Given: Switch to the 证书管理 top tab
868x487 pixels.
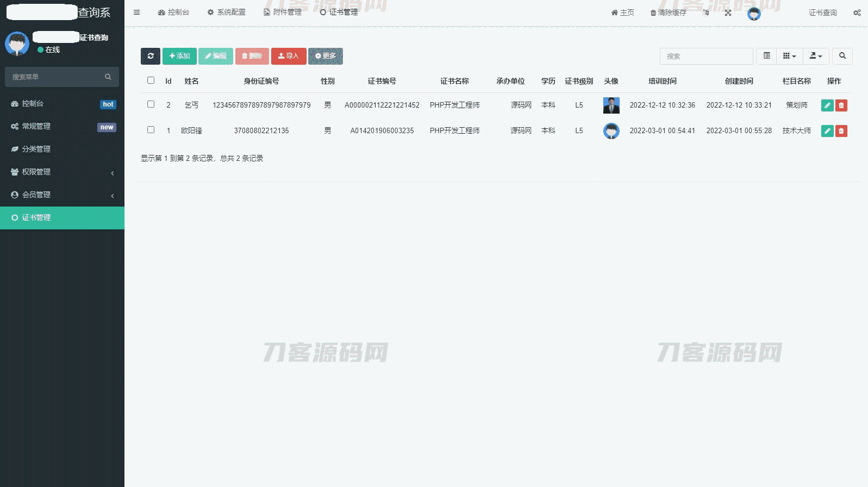Looking at the screenshot, I should coord(339,13).
